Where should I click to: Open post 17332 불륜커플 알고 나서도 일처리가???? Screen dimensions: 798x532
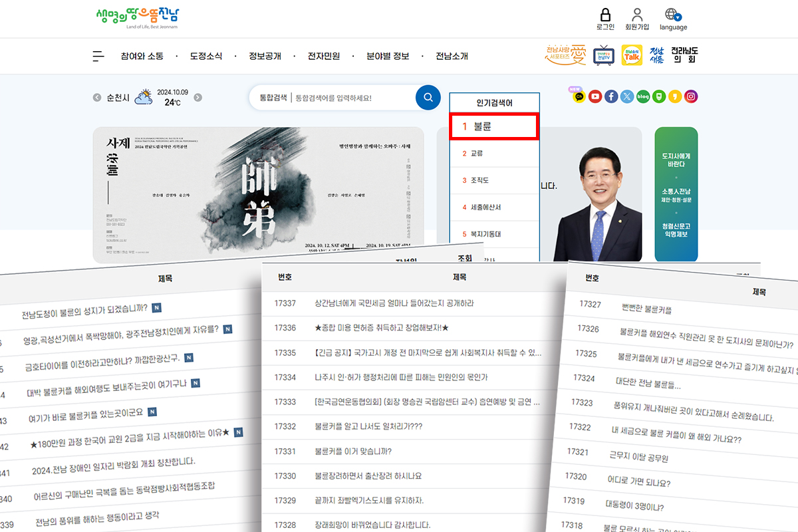[x=368, y=426]
